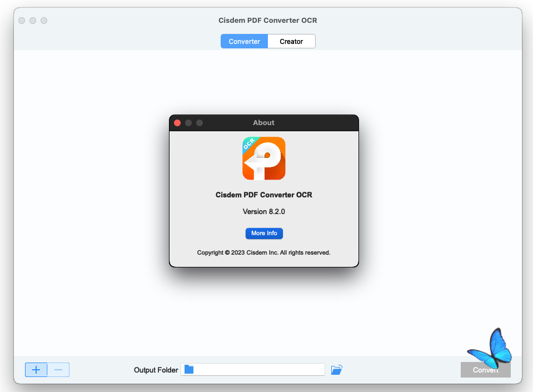Viewport: 533px width, 392px height.
Task: Click the Output Folder label
Action: [156, 370]
